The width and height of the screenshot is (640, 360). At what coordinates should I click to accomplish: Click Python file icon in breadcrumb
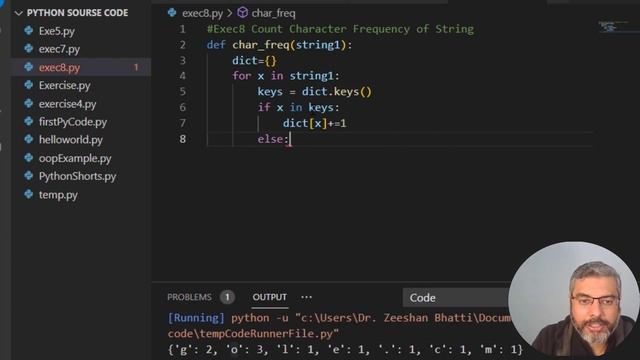(172, 13)
